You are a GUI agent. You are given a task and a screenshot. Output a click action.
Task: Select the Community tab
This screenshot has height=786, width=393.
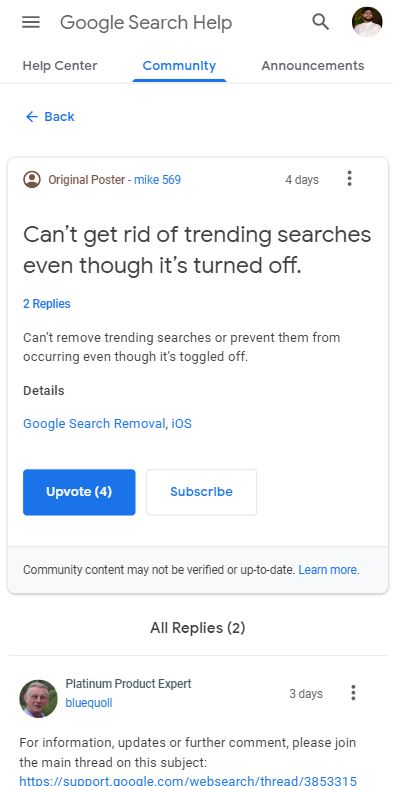pos(179,66)
